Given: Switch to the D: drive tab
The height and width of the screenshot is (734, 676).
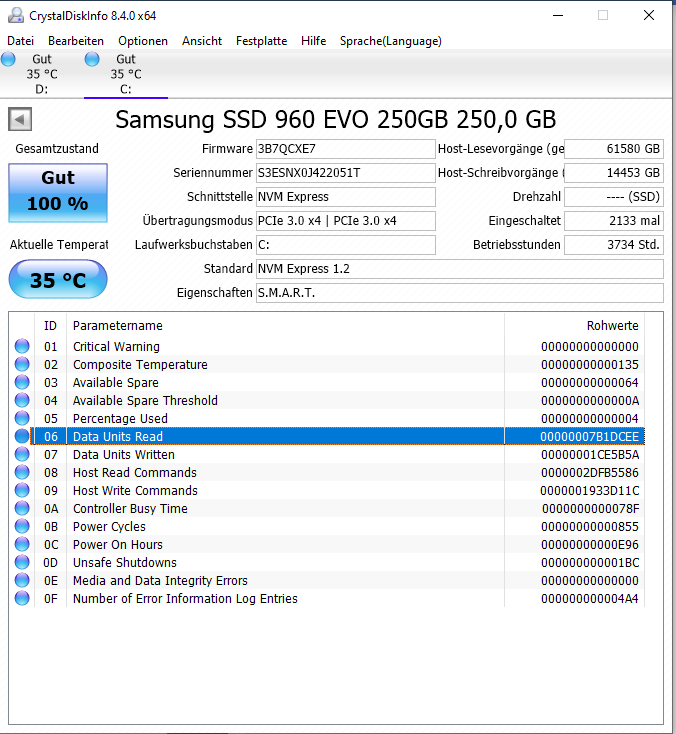Looking at the screenshot, I should coord(42,74).
